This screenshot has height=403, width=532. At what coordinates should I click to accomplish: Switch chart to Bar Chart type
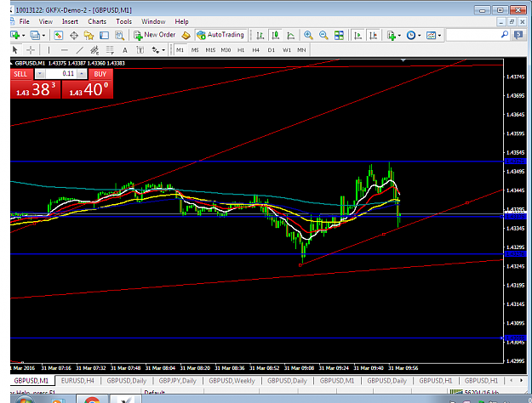click(x=260, y=35)
